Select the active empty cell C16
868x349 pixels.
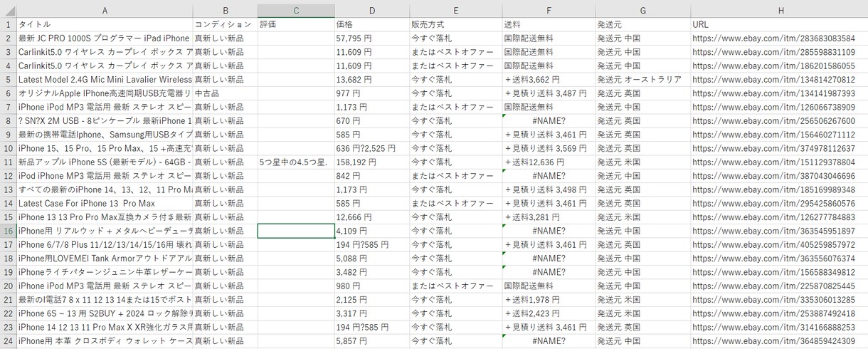296,231
